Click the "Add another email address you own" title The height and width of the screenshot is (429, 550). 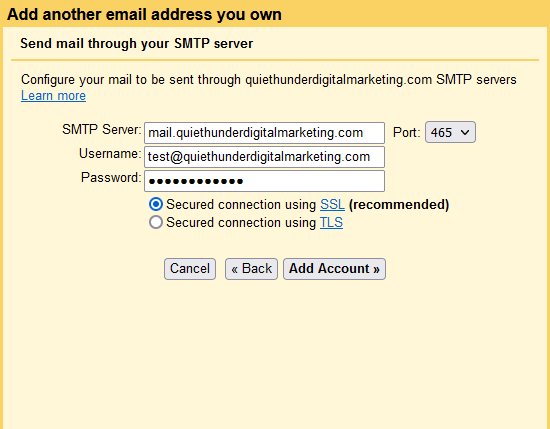click(x=144, y=14)
